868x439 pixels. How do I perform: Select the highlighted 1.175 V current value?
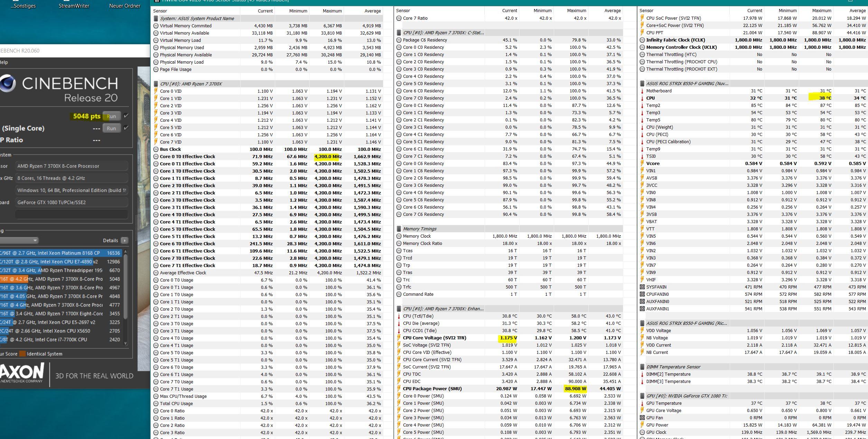coord(508,338)
